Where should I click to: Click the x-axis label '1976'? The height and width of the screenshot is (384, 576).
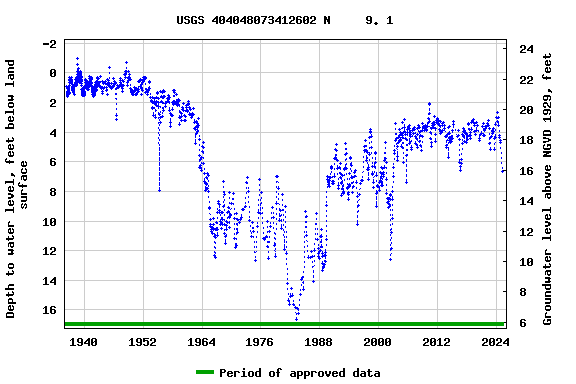coord(260,342)
